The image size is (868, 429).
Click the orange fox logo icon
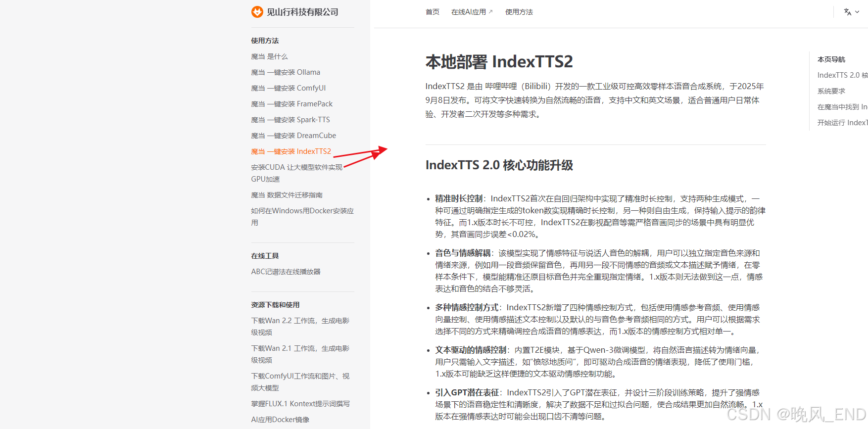257,12
